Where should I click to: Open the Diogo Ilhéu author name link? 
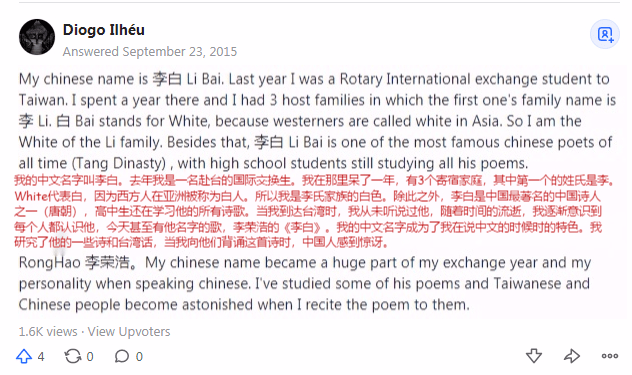tap(104, 30)
